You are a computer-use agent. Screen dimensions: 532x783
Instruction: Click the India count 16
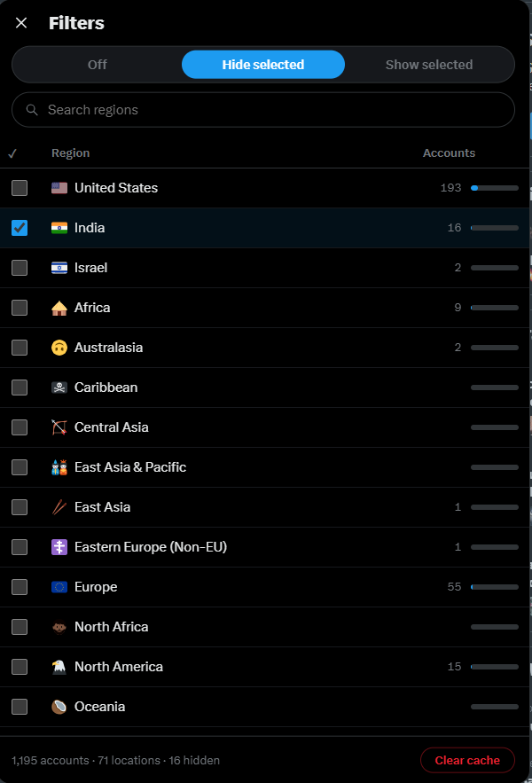[454, 228]
